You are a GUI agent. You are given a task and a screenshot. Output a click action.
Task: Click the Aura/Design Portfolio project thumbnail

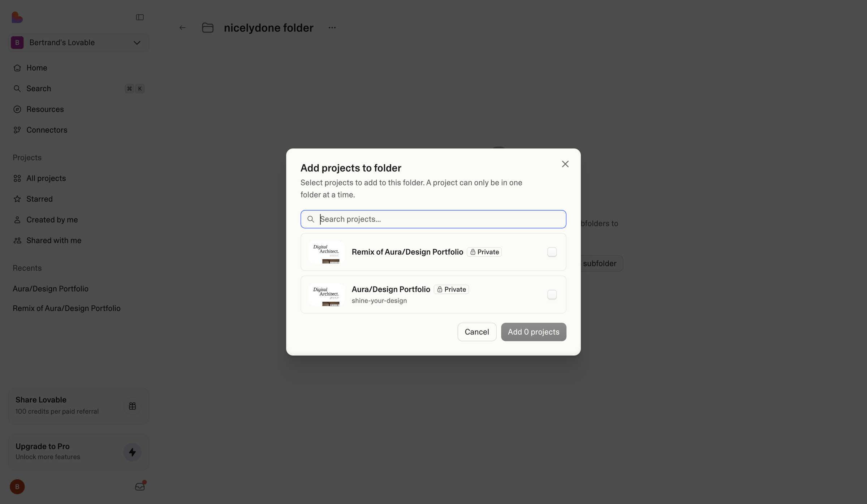(326, 294)
